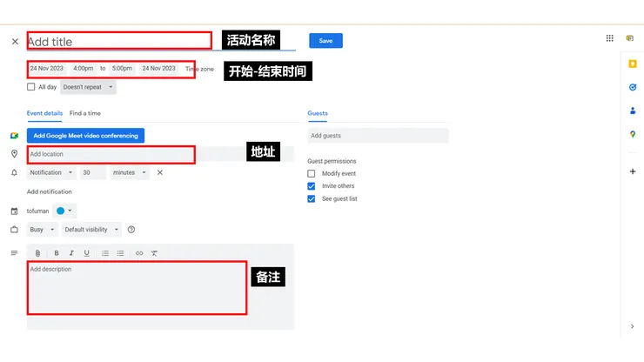Save the event

[x=325, y=41]
